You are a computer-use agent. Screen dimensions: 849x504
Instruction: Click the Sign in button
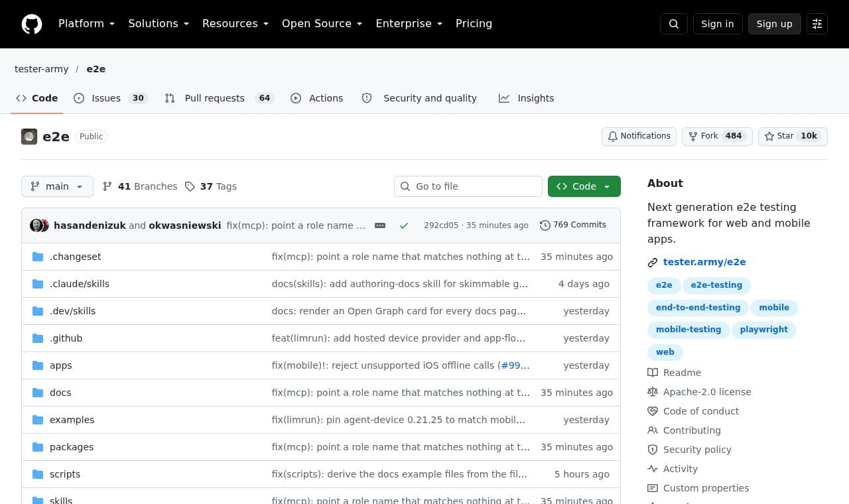click(x=718, y=24)
